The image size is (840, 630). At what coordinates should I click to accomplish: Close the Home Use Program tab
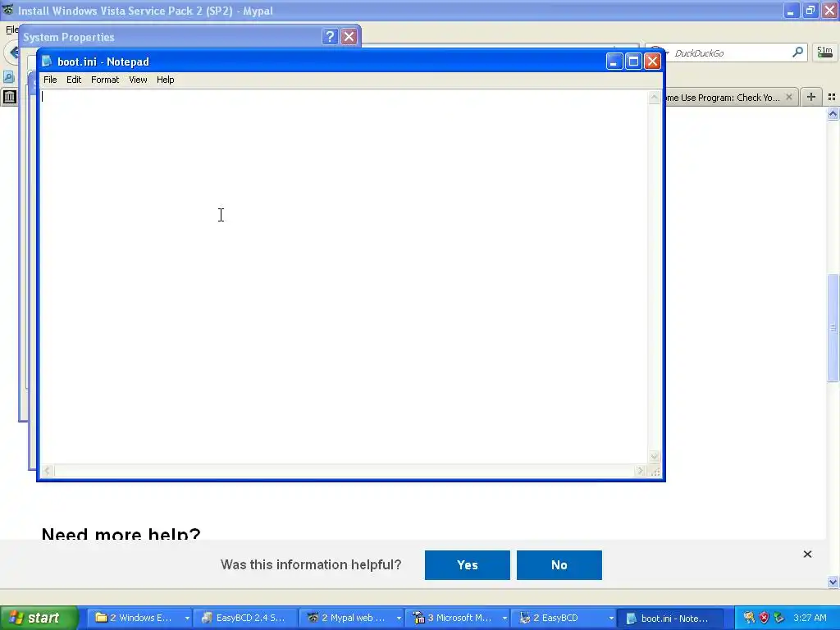click(789, 97)
